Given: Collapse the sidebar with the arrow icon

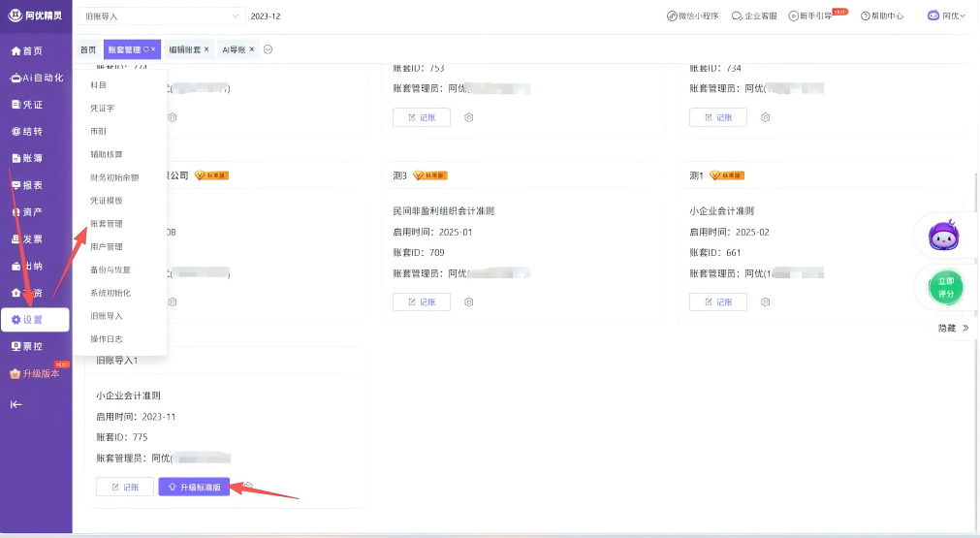Looking at the screenshot, I should click(x=16, y=404).
